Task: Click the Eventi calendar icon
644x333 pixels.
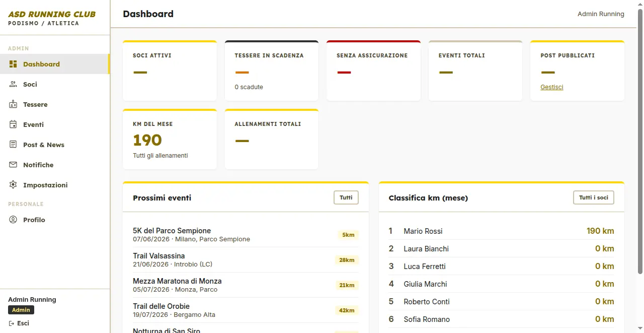Action: coord(13,124)
